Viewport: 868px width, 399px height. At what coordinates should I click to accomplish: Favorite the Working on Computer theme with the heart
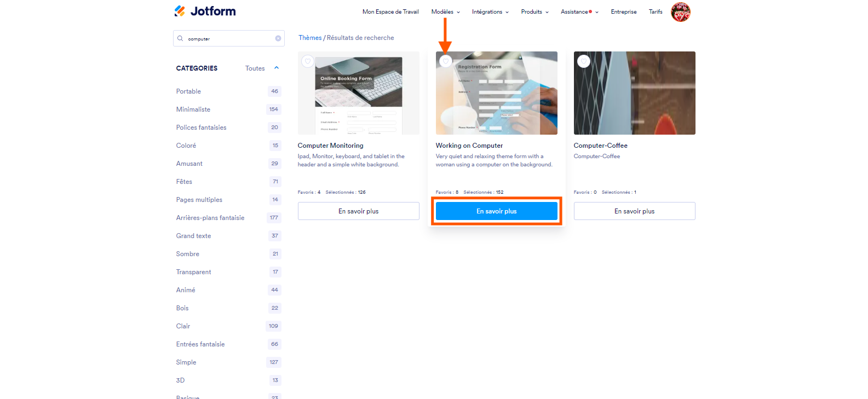coord(446,61)
